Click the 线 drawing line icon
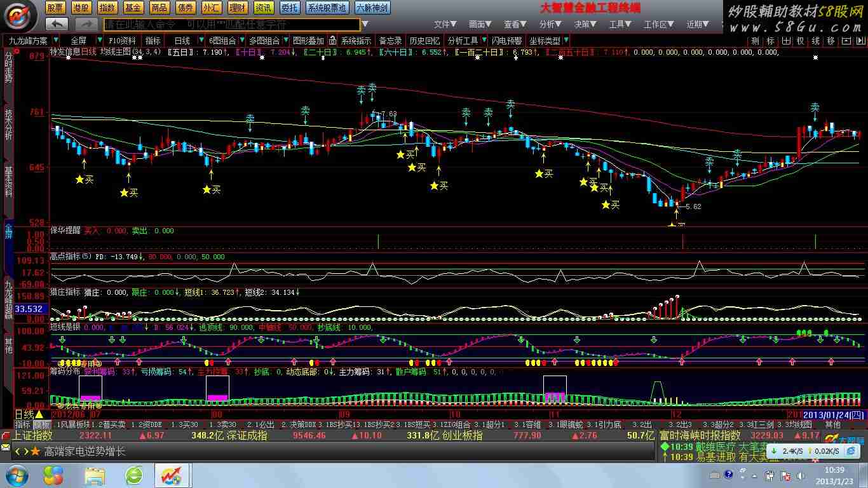 (x=815, y=41)
